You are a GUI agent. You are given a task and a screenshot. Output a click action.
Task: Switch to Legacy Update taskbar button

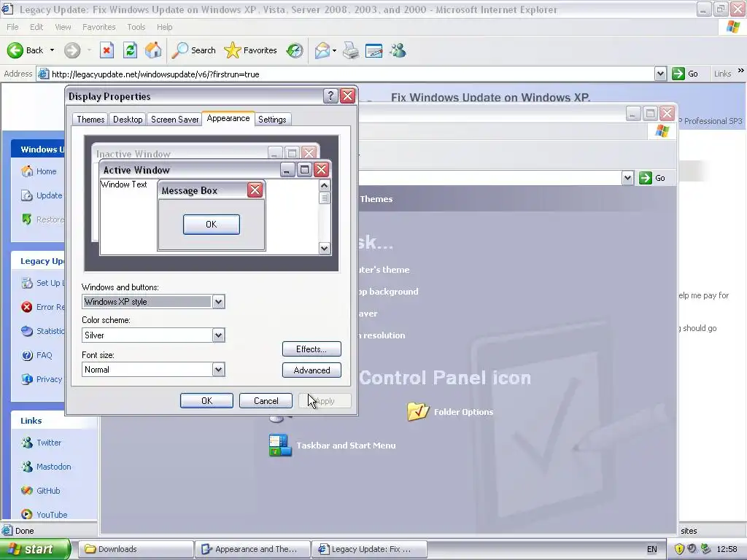click(369, 549)
